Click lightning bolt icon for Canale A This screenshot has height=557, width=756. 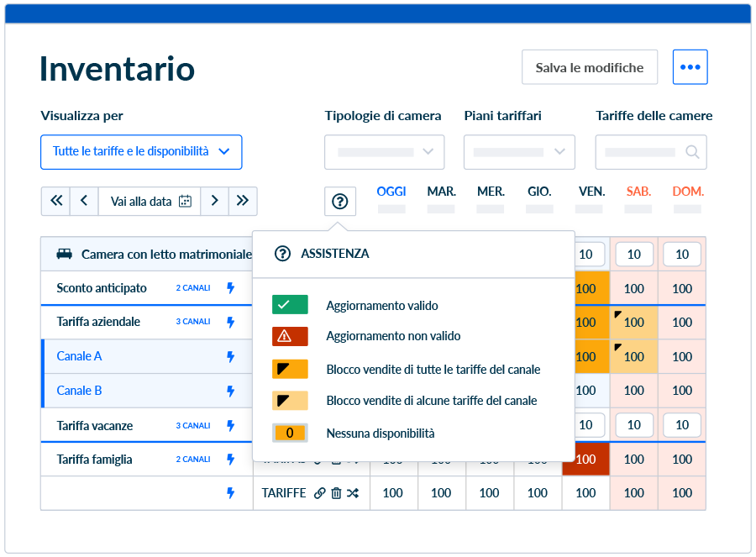[x=231, y=356]
